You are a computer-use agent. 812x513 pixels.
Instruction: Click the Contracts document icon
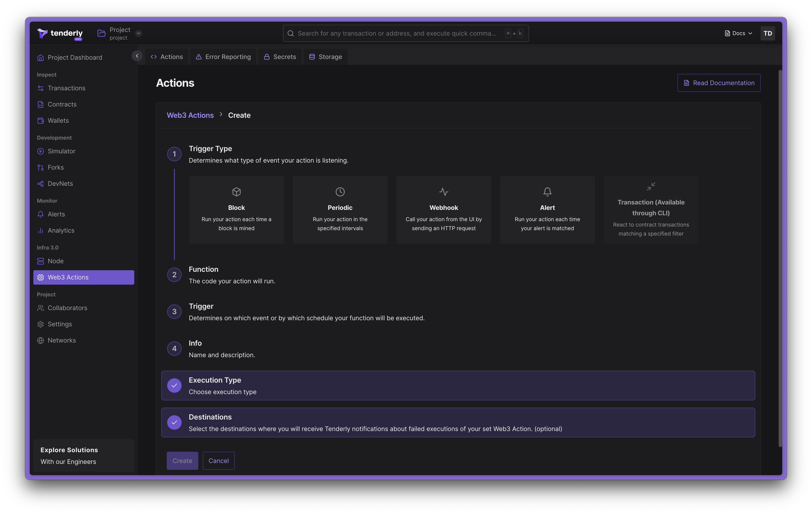coord(41,104)
